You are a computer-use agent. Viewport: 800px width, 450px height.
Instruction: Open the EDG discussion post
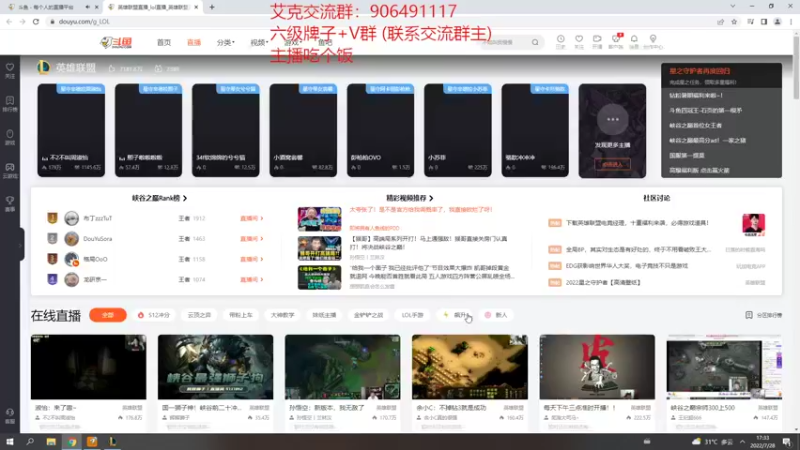coord(627,266)
